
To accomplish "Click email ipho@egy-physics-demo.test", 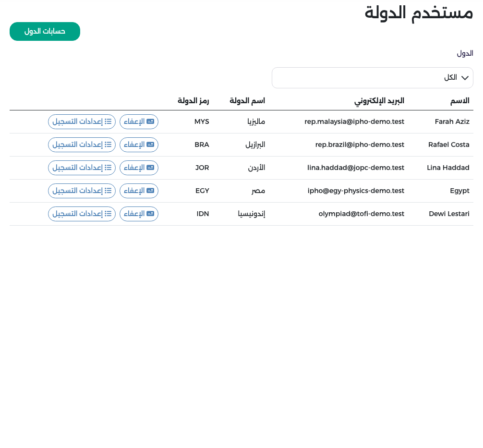I will pyautogui.click(x=356, y=191).
